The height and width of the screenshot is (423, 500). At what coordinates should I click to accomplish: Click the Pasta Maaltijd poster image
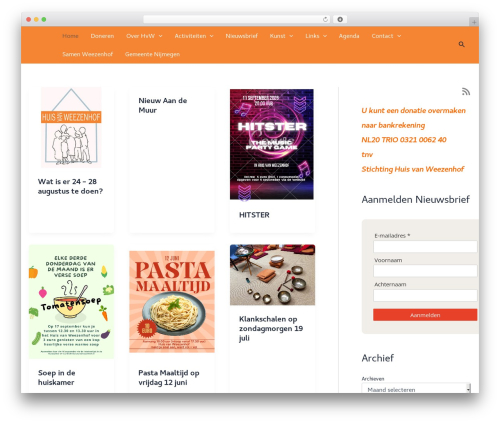pos(172,302)
